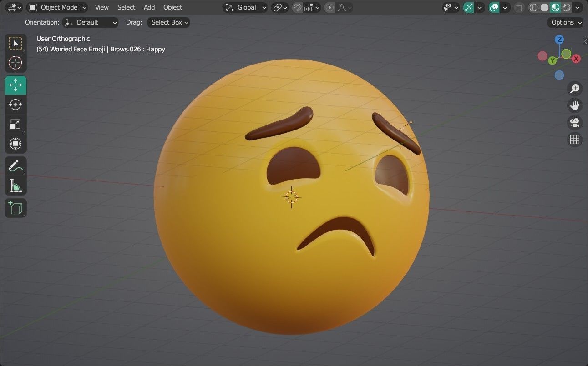Image resolution: width=588 pixels, height=366 pixels.
Task: Open the Object Mode dropdown
Action: pyautogui.click(x=57, y=7)
